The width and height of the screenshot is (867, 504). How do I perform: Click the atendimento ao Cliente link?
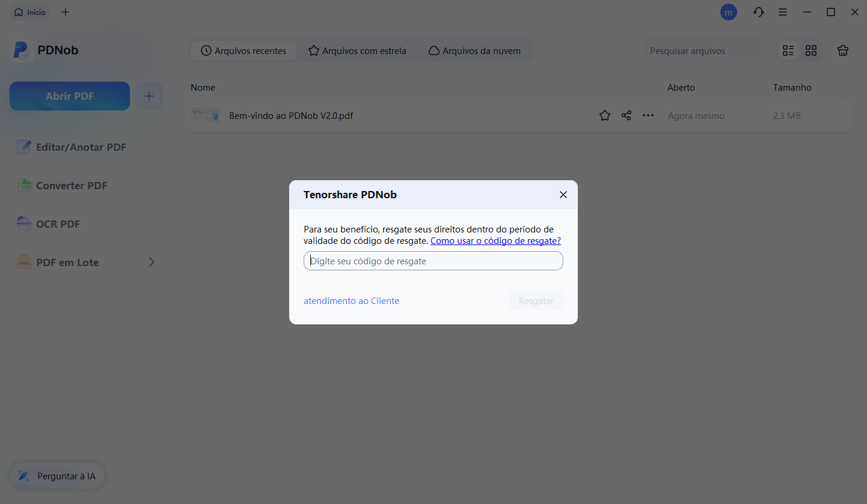pyautogui.click(x=351, y=301)
